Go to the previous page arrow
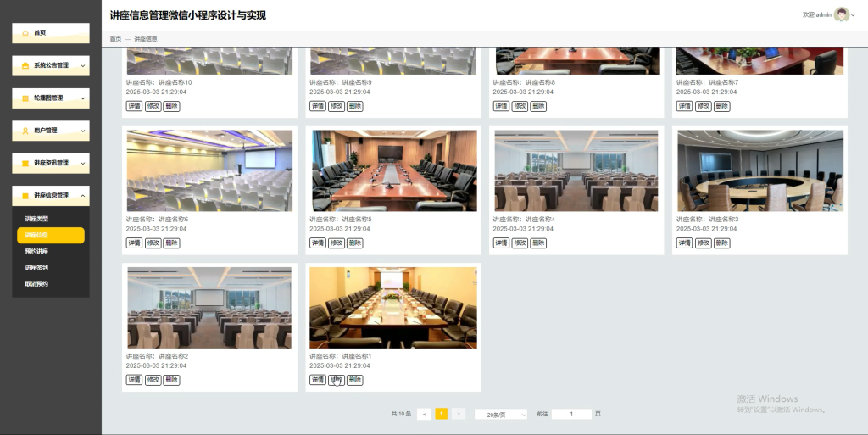This screenshot has height=435, width=868. [424, 414]
